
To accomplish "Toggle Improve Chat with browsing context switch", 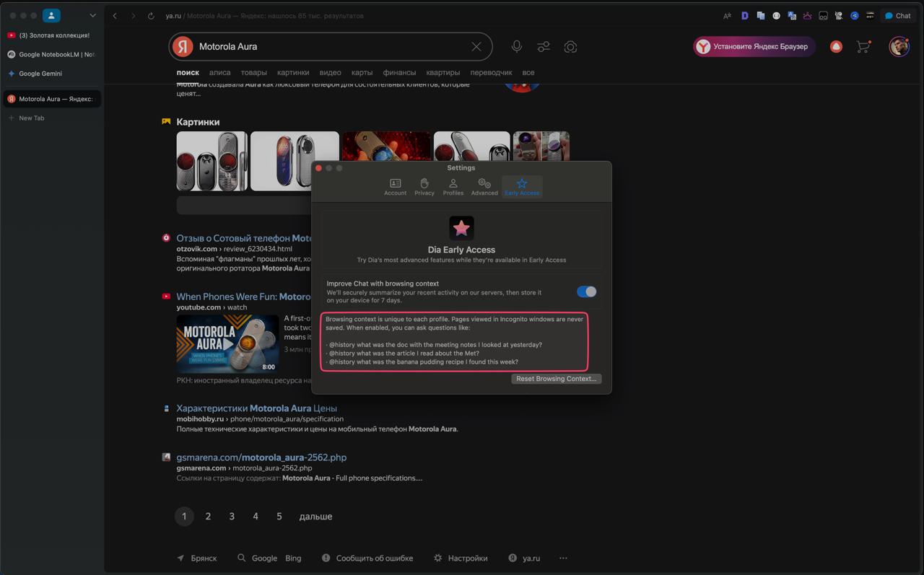I will tap(586, 291).
